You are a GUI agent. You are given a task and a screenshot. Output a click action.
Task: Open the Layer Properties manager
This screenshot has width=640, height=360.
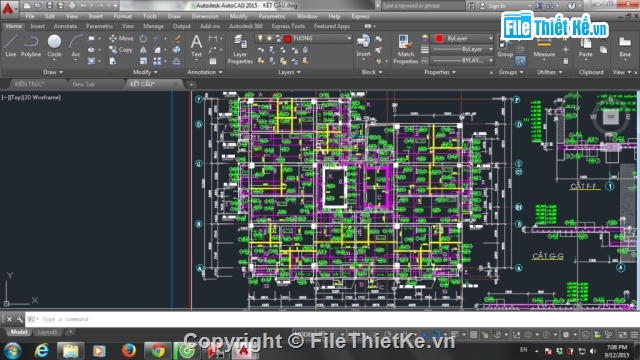(240, 49)
